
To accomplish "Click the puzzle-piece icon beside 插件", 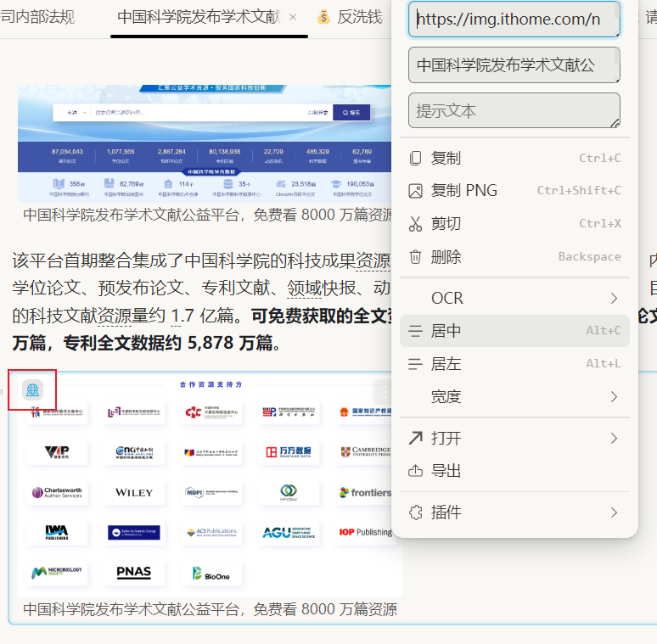I will (415, 512).
